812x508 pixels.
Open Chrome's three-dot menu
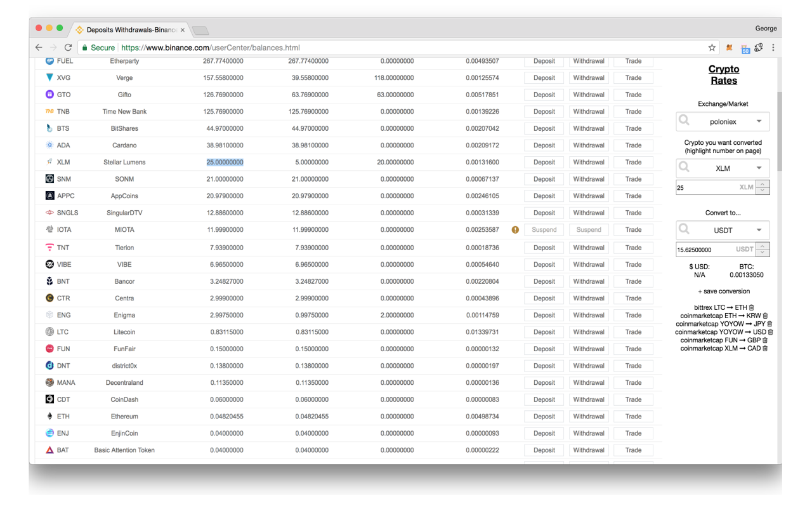coord(773,48)
